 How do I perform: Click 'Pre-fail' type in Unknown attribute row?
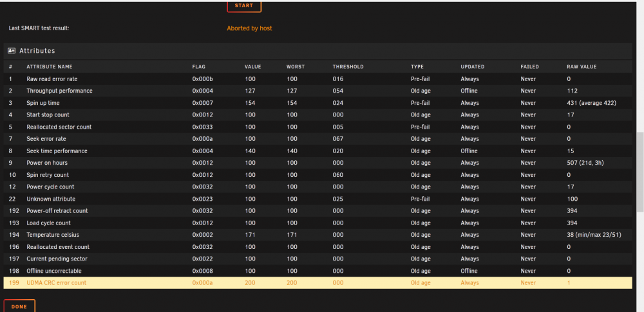pos(420,199)
